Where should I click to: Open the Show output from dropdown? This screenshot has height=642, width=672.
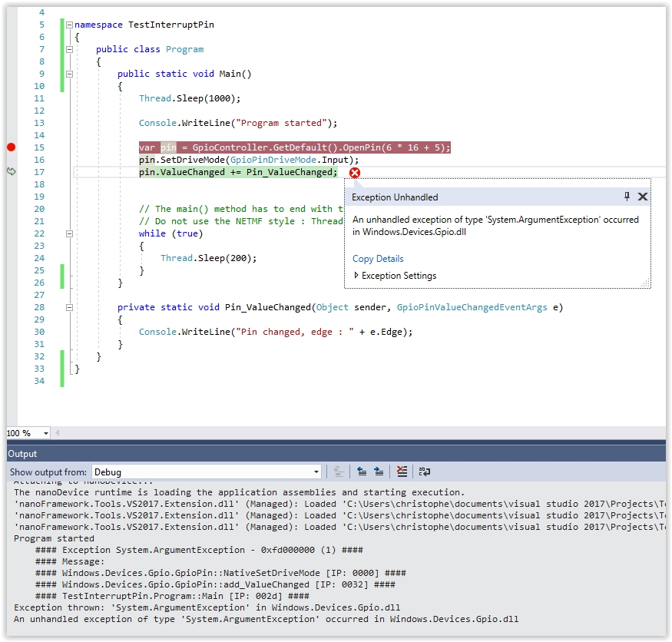pos(316,471)
